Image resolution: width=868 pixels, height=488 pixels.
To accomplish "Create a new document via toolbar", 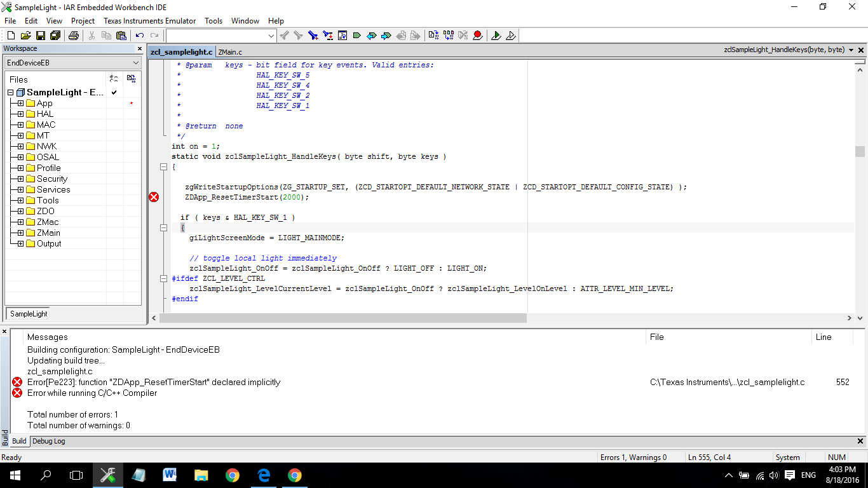I will 10,36.
